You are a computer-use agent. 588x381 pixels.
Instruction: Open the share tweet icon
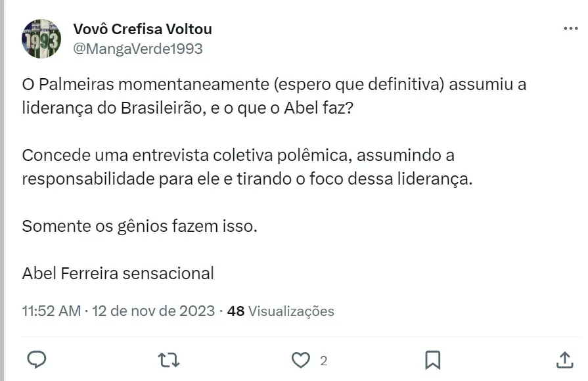[564, 359]
